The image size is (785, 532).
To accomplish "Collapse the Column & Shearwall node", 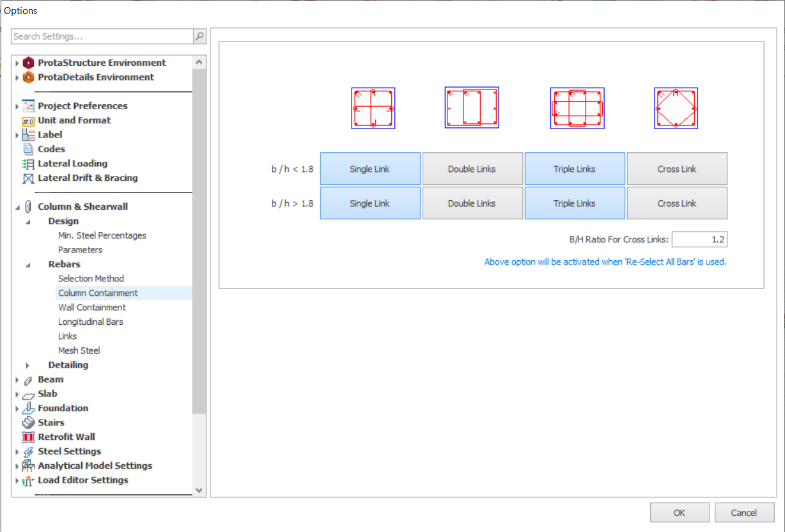I will coord(17,207).
